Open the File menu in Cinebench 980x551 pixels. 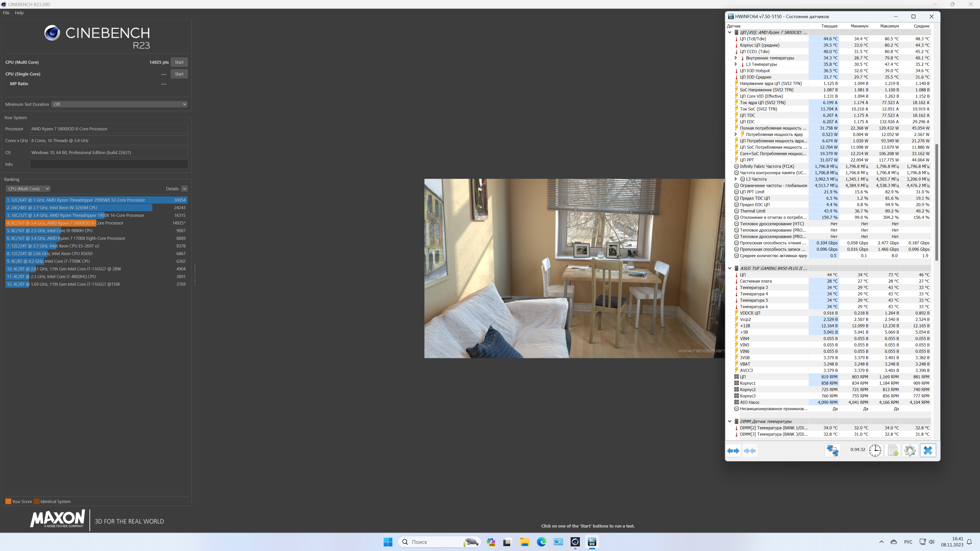pyautogui.click(x=6, y=12)
